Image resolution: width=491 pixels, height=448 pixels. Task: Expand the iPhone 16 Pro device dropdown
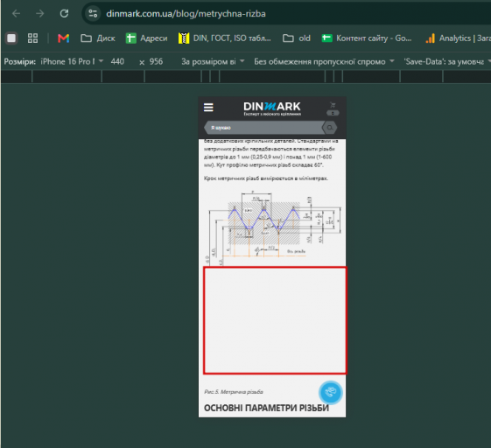tap(72, 61)
